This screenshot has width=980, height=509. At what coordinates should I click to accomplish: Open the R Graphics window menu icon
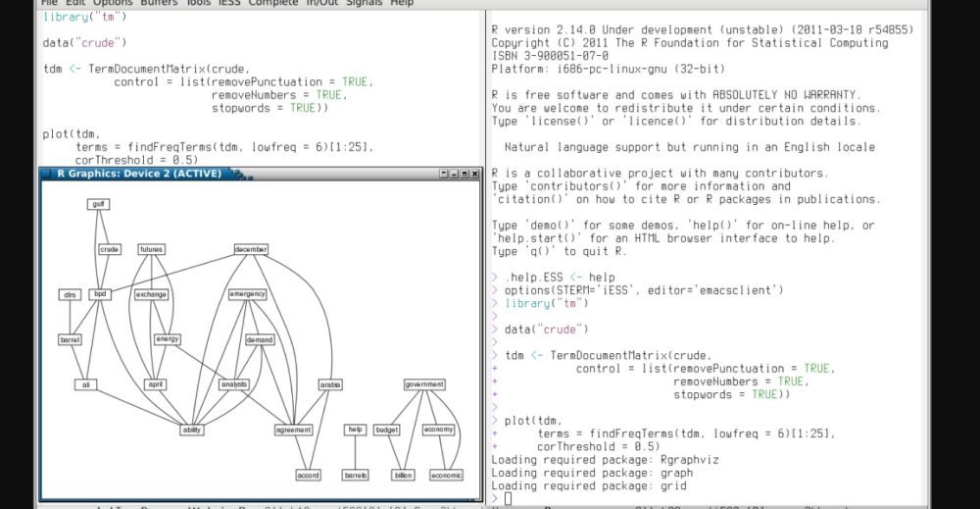[46, 174]
